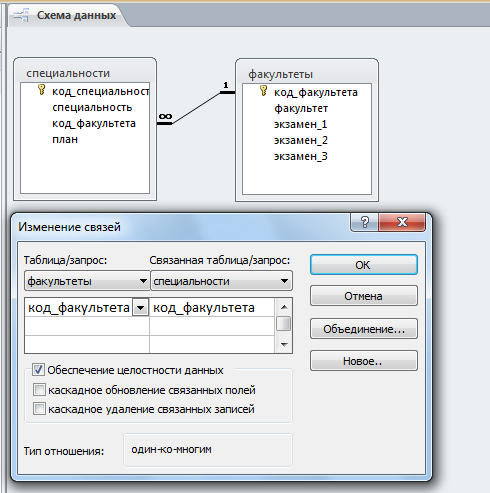This screenshot has width=490, height=493.
Task: Select факультет field in факультеты table
Action: tap(301, 108)
